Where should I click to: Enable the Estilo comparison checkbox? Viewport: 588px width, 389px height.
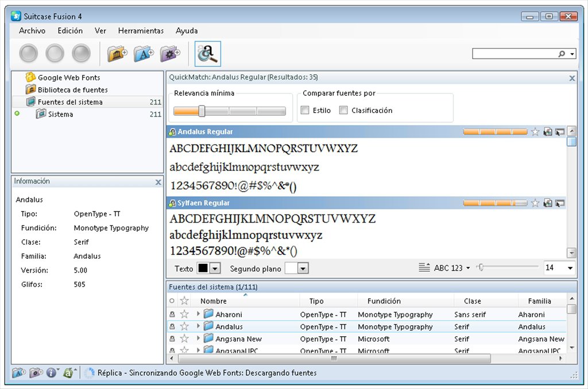point(305,110)
